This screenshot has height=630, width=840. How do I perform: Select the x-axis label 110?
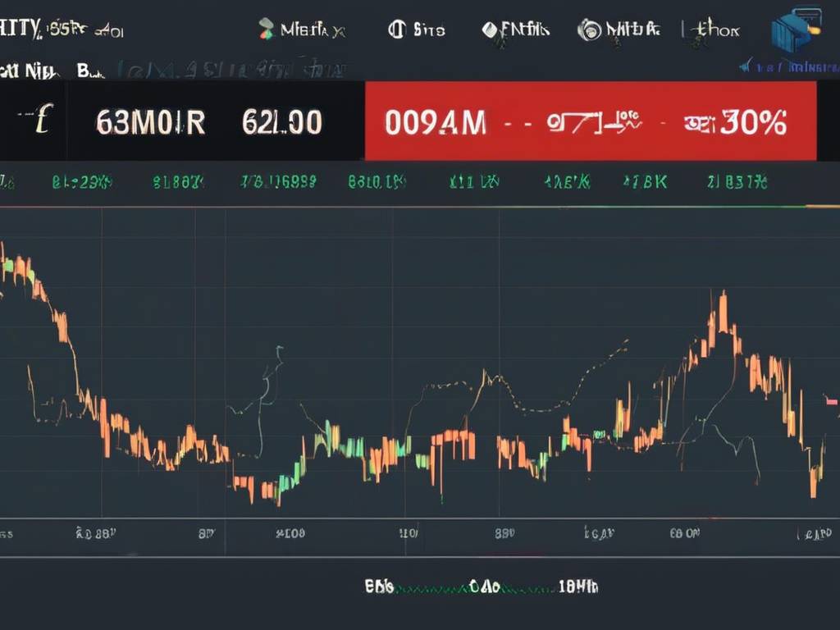[409, 533]
